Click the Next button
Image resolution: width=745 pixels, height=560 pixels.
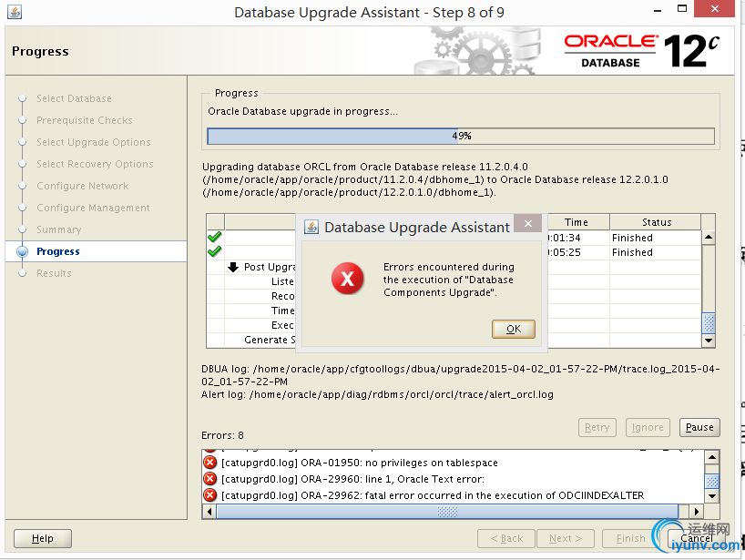pyautogui.click(x=566, y=538)
